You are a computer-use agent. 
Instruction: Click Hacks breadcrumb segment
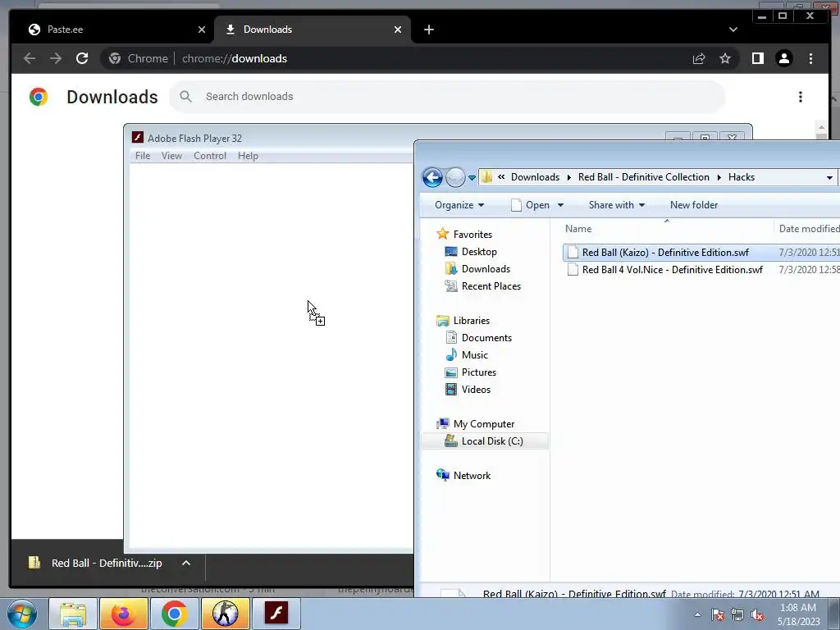pos(742,177)
